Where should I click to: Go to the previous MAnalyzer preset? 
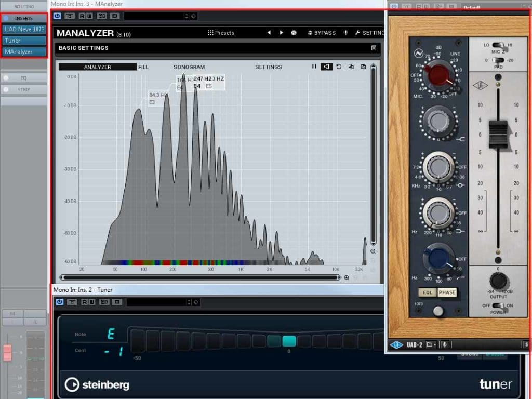click(x=269, y=33)
